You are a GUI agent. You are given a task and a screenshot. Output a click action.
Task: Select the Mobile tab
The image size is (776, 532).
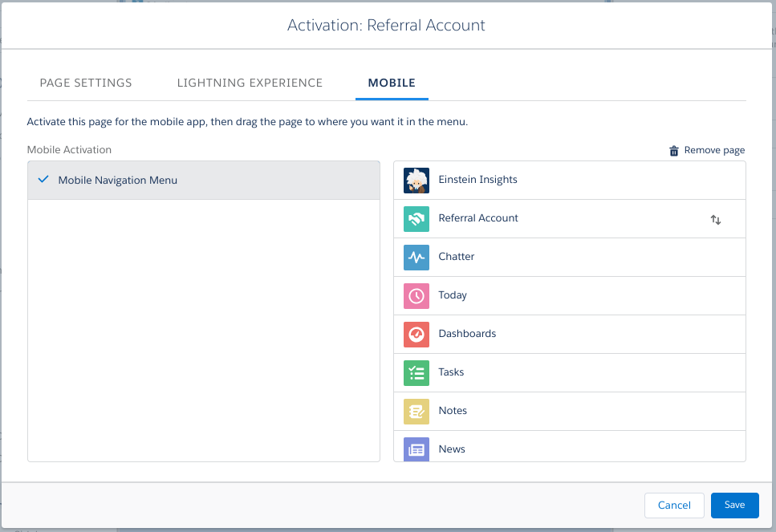coord(391,83)
